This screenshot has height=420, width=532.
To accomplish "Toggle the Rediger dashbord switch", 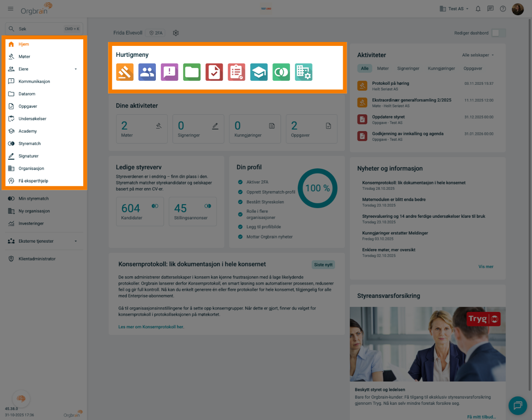I will point(499,33).
